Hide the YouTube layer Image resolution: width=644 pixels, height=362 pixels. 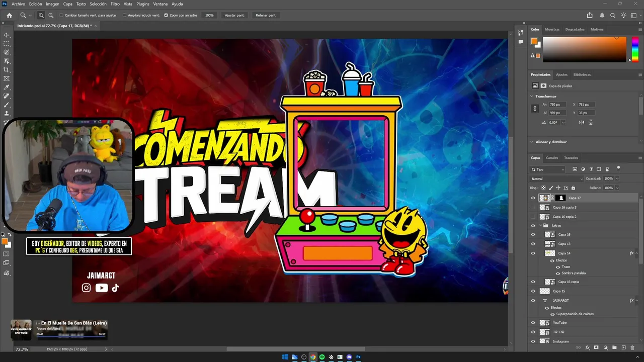(x=533, y=323)
